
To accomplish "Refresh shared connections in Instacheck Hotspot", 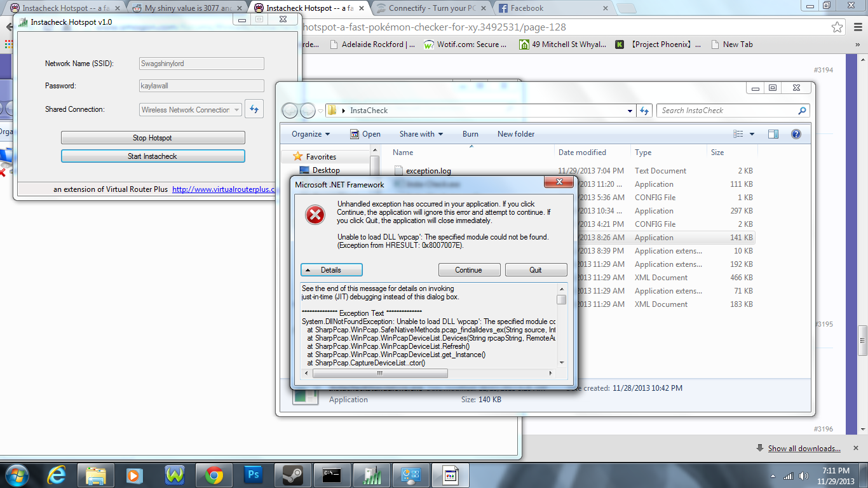I will coord(254,109).
